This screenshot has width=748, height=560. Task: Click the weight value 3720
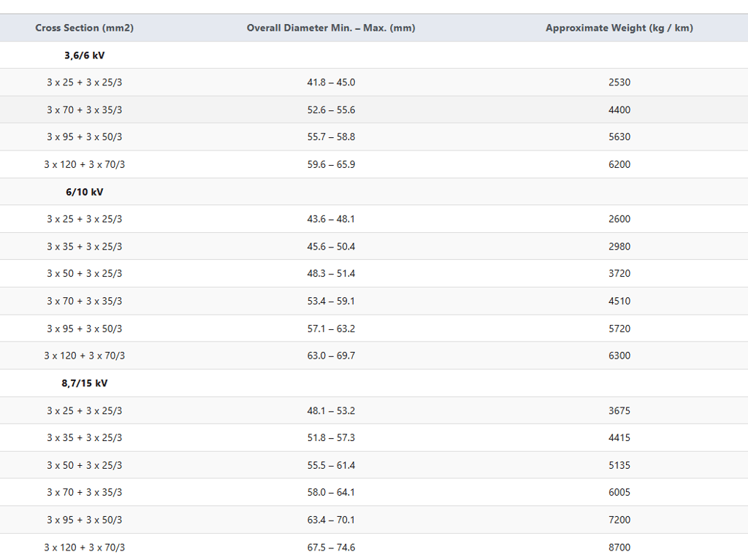pos(619,274)
